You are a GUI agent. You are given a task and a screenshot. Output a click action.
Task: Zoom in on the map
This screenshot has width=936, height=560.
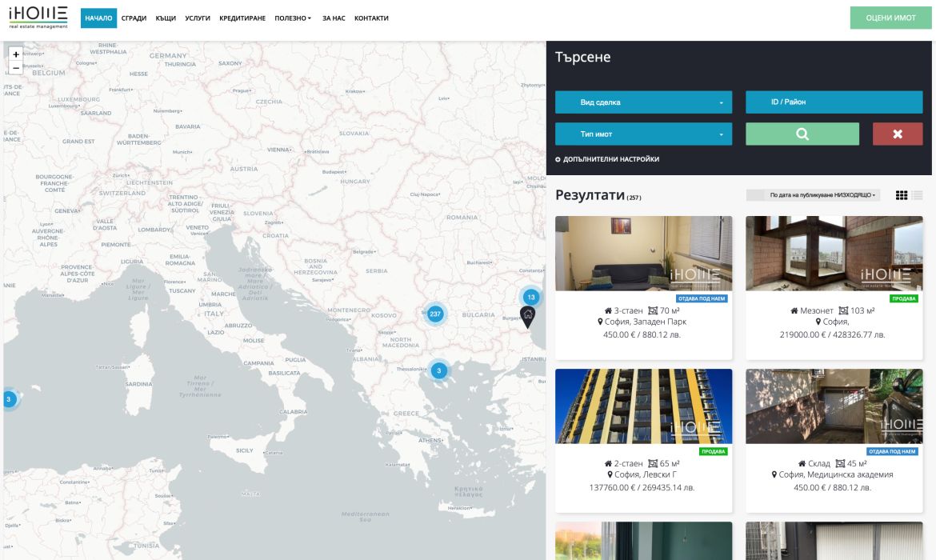(x=16, y=54)
